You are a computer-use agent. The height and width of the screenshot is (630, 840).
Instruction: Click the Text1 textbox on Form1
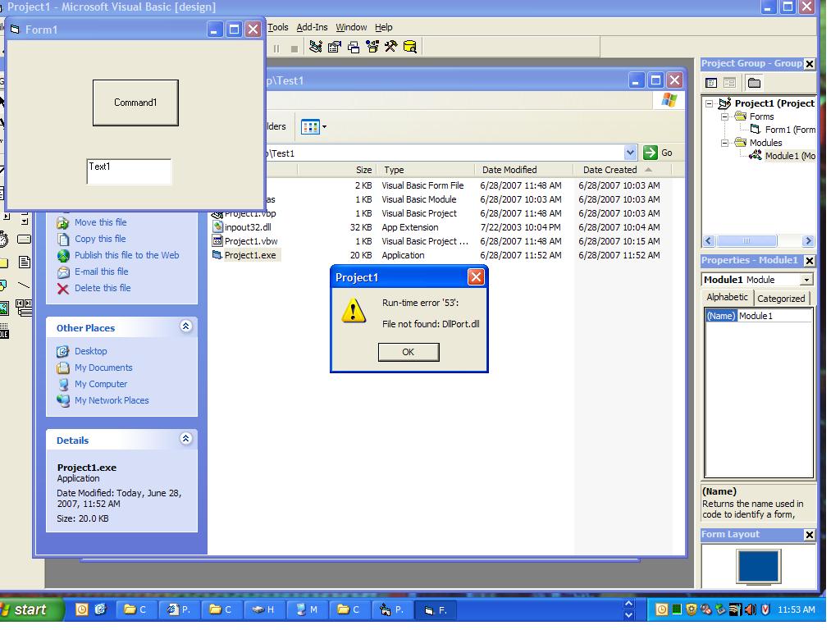[x=129, y=171]
